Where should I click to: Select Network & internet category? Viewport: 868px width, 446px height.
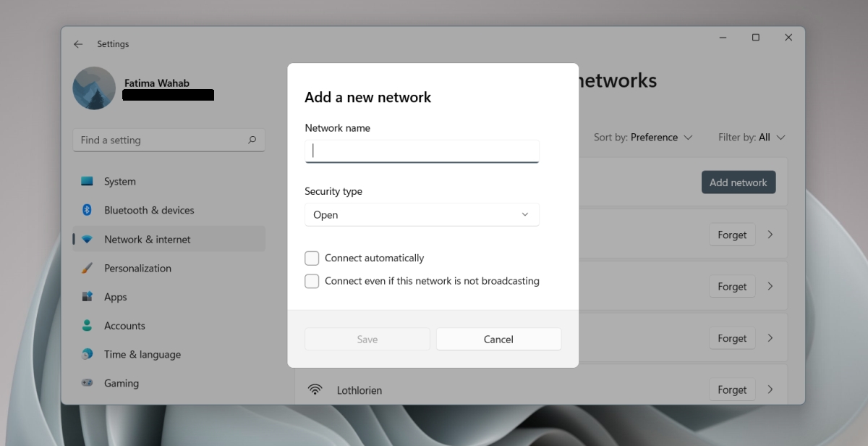pos(169,239)
